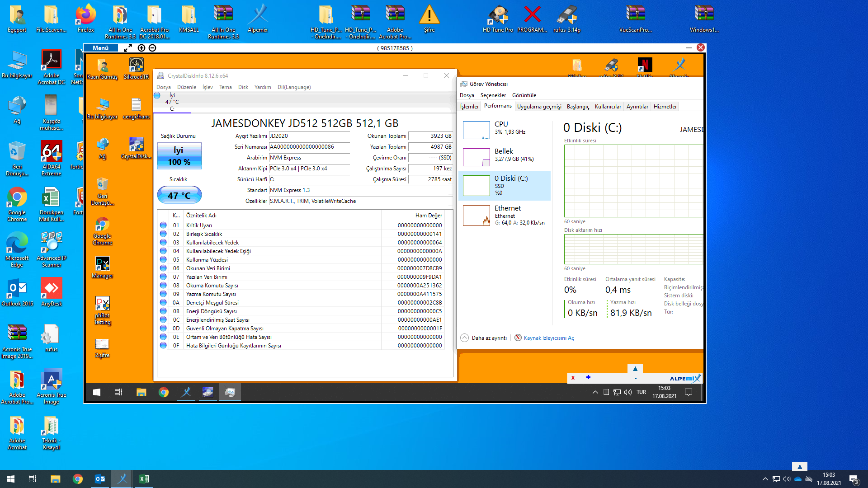The height and width of the screenshot is (488, 868).
Task: Open AIDA64 Extreme desktop icon
Action: click(x=51, y=158)
